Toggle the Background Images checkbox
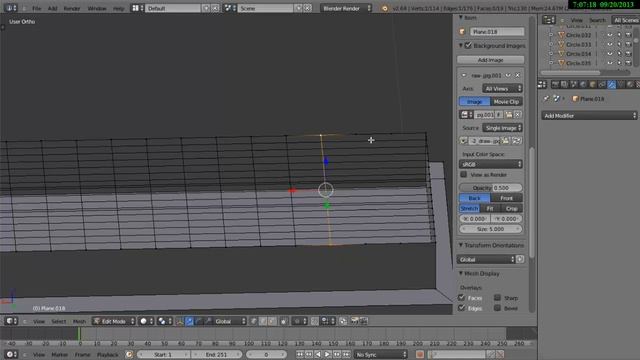 click(468, 46)
